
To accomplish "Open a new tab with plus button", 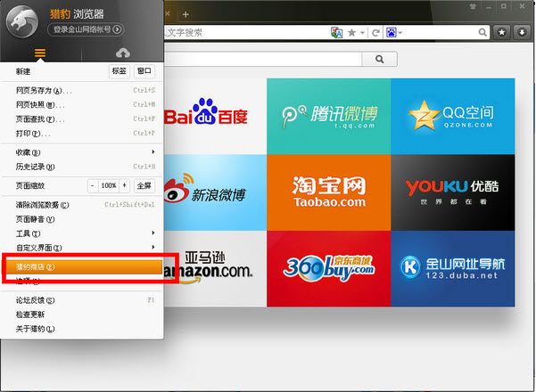I will 186,14.
